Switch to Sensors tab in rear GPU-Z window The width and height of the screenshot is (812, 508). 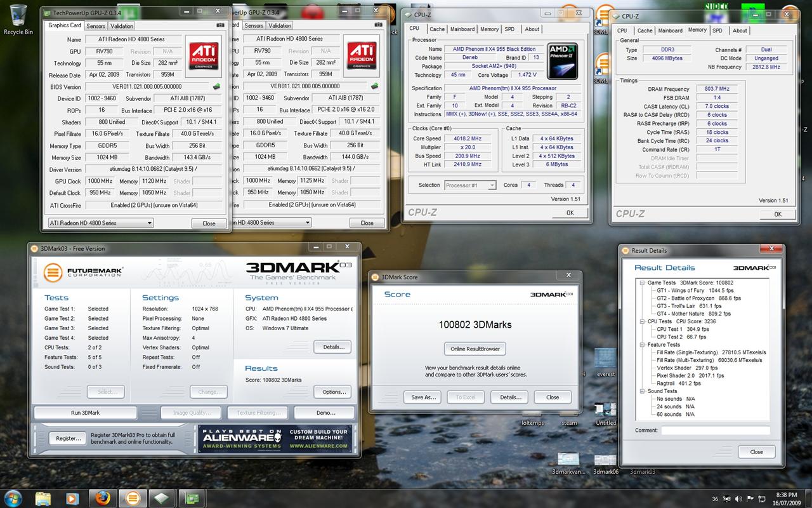coord(254,26)
